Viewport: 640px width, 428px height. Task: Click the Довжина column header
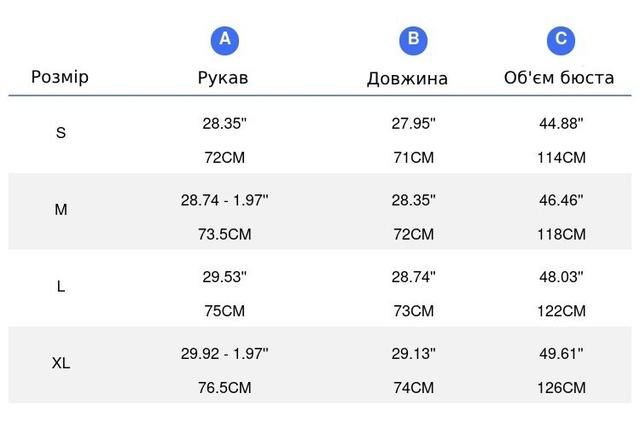[407, 78]
